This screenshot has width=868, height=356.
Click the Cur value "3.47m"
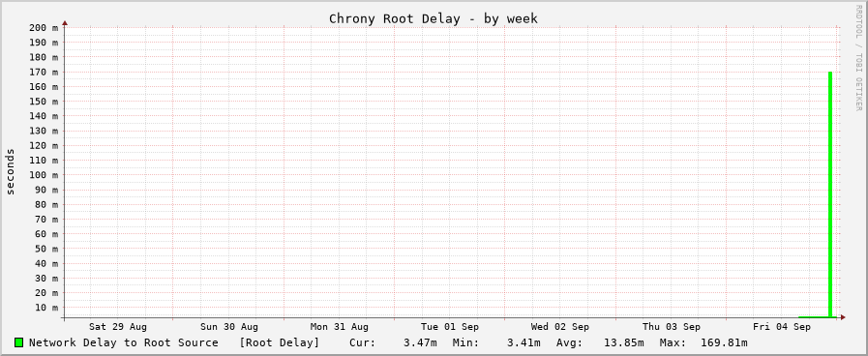[x=420, y=342]
